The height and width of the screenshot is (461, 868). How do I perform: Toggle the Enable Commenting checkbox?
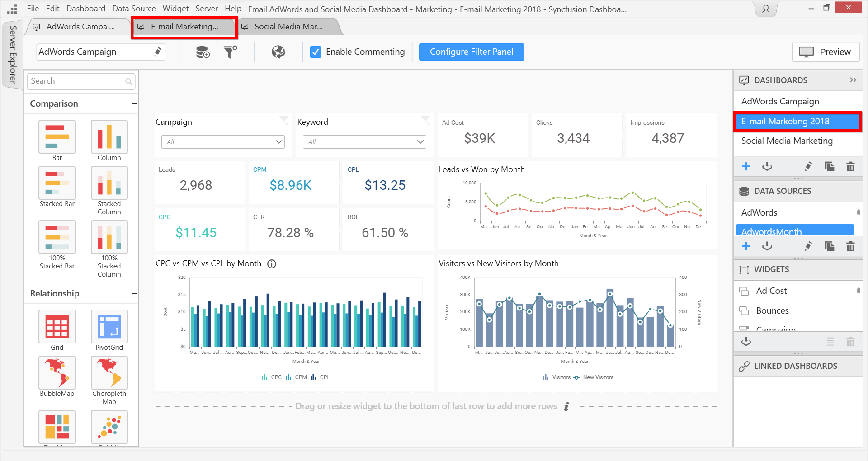(316, 52)
